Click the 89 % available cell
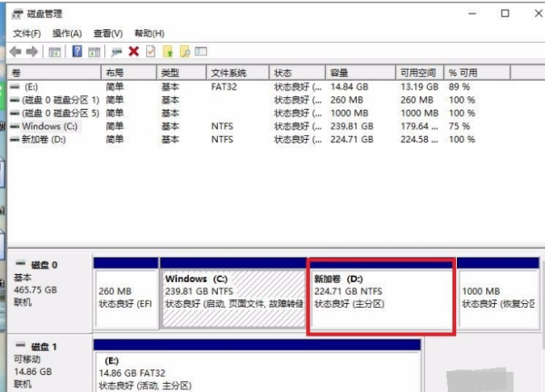 459,87
